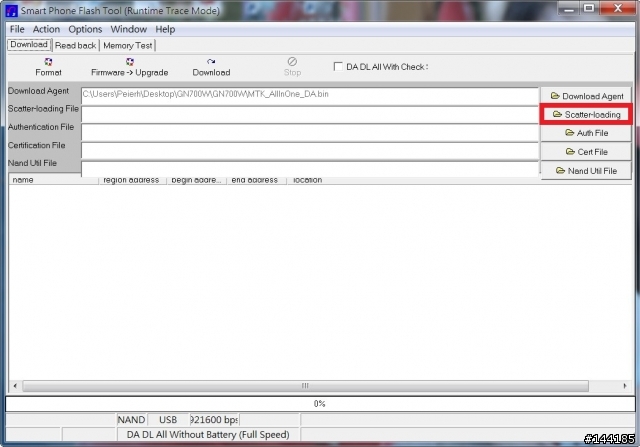
Task: Browse with the Download Agent button
Action: tap(586, 96)
